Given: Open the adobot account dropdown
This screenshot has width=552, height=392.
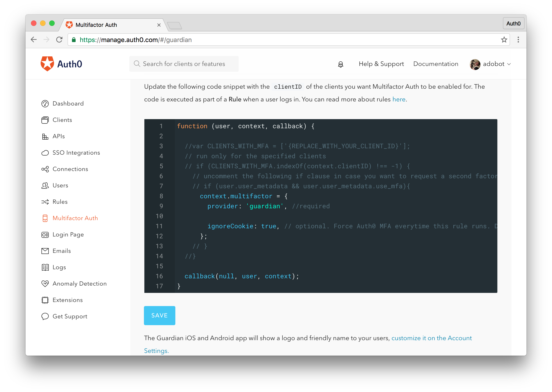Looking at the screenshot, I should [x=493, y=64].
